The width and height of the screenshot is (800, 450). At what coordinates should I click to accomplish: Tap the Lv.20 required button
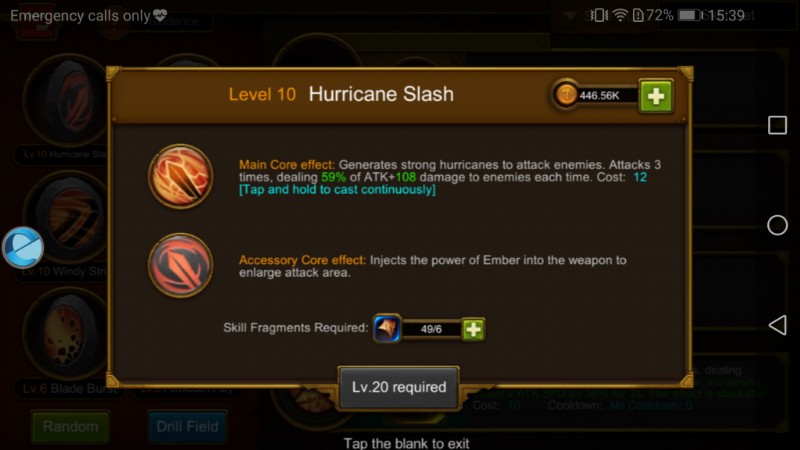pos(398,387)
